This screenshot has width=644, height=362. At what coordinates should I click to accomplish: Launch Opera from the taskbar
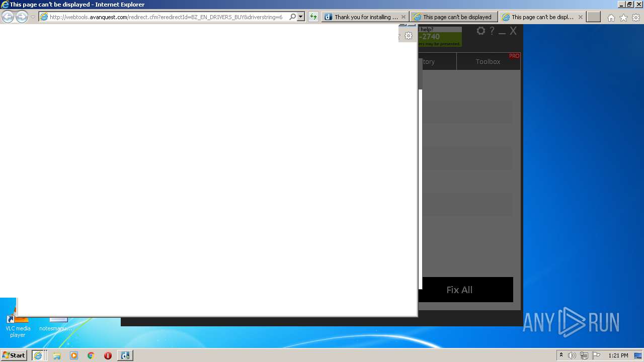[x=108, y=355]
